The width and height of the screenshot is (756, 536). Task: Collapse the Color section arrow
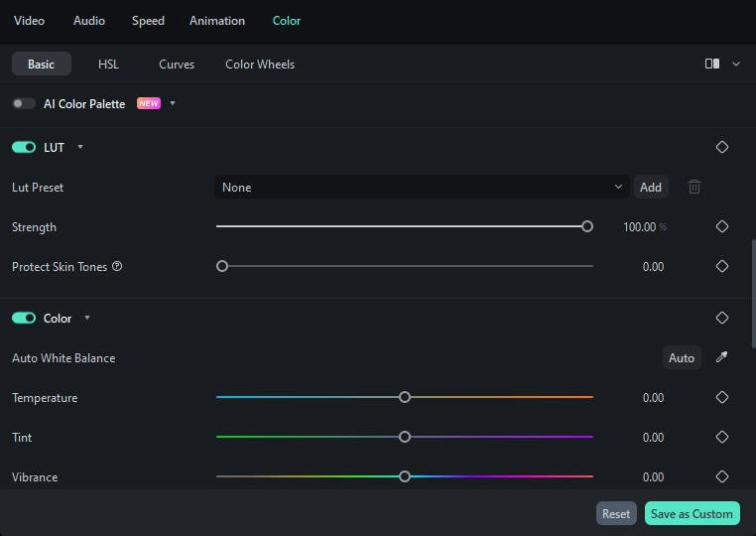87,318
